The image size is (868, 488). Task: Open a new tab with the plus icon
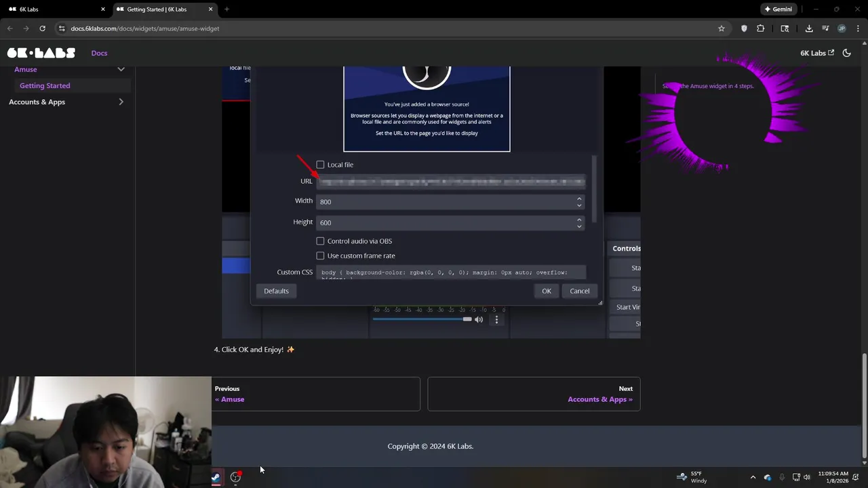(x=226, y=9)
